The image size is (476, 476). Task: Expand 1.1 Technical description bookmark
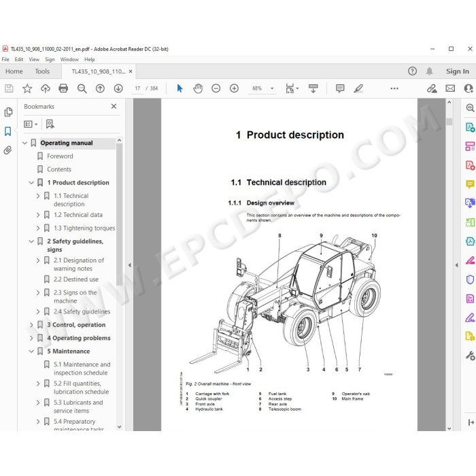[x=38, y=196]
